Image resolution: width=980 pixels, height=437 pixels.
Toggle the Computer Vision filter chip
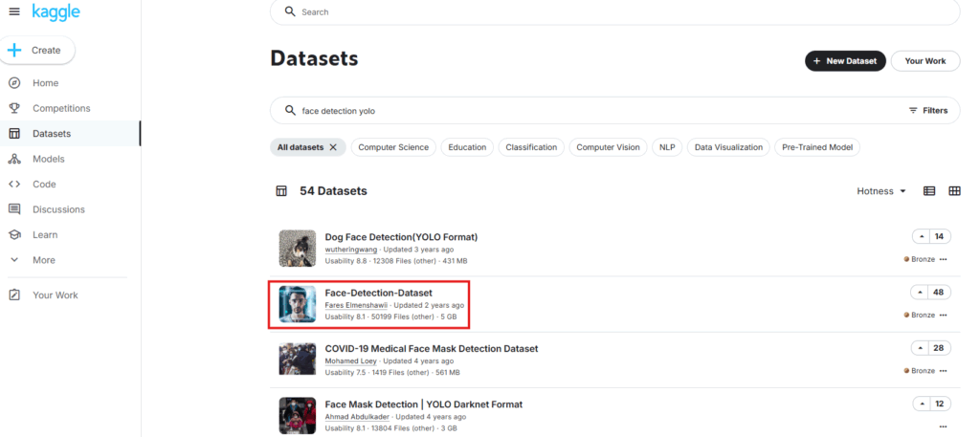coord(608,147)
